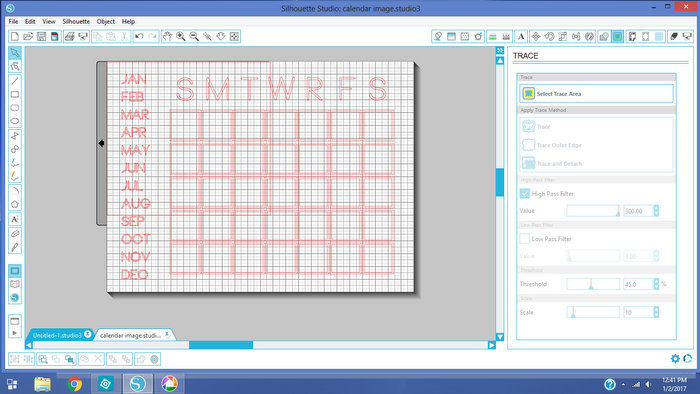Adjust the High Pass Value stepper
The height and width of the screenshot is (394, 700).
tap(656, 211)
